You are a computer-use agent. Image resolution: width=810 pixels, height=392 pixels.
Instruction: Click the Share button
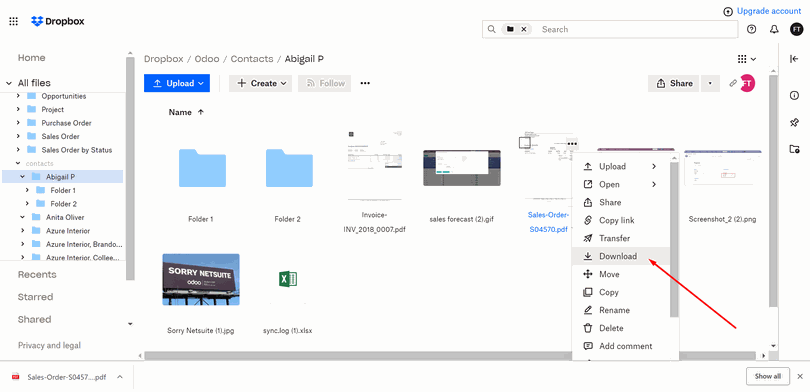click(674, 83)
